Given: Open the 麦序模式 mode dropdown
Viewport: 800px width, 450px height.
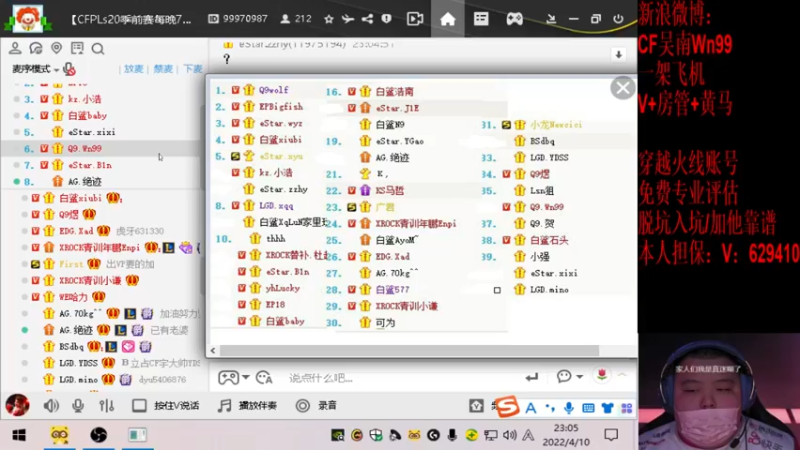Looking at the screenshot, I should (x=36, y=69).
